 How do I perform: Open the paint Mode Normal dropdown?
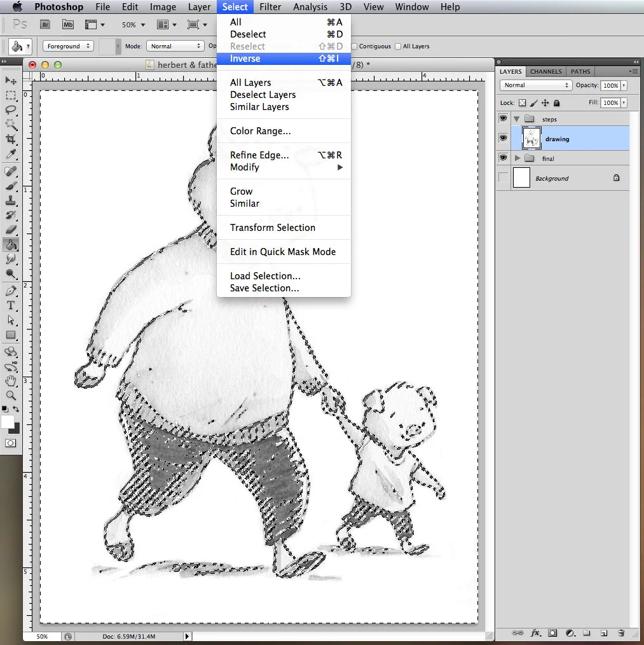[175, 46]
